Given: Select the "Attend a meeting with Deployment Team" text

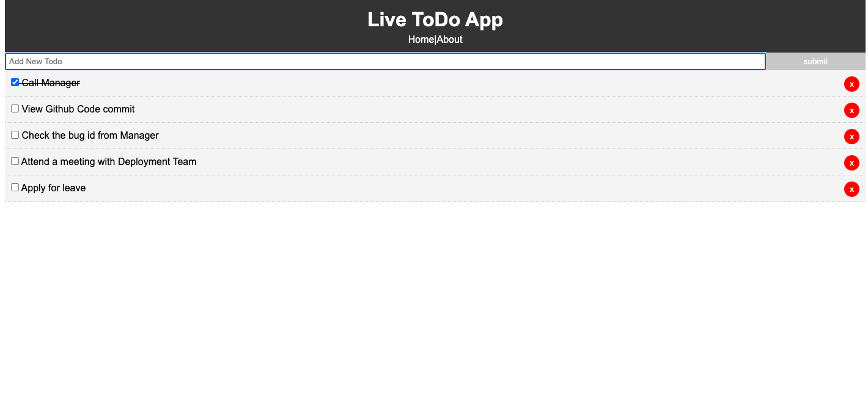Looking at the screenshot, I should [109, 162].
